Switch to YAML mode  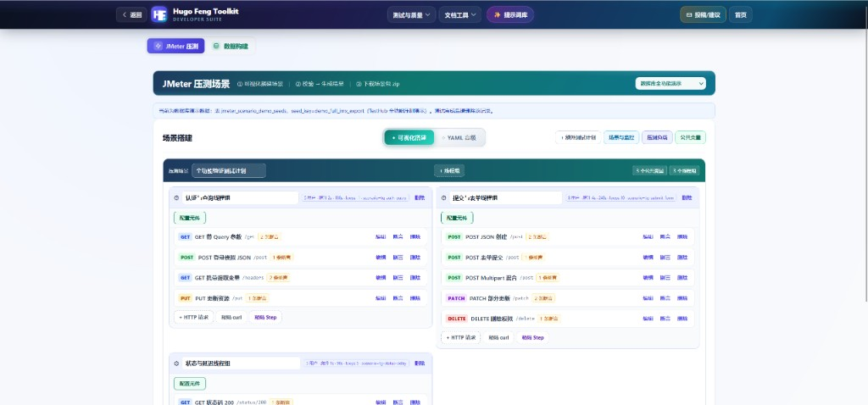[459, 138]
